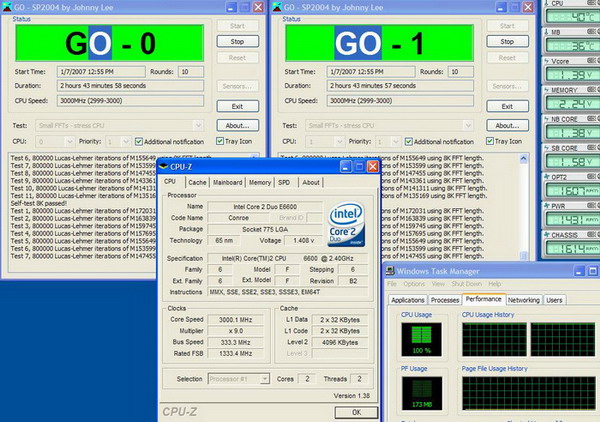Open the Users tab in Task Manager
The image size is (600, 422).
coord(554,300)
